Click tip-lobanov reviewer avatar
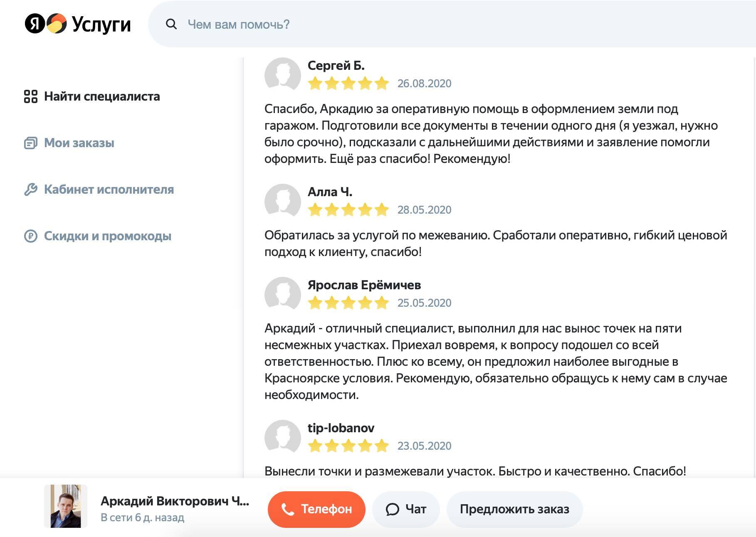 coord(283,437)
